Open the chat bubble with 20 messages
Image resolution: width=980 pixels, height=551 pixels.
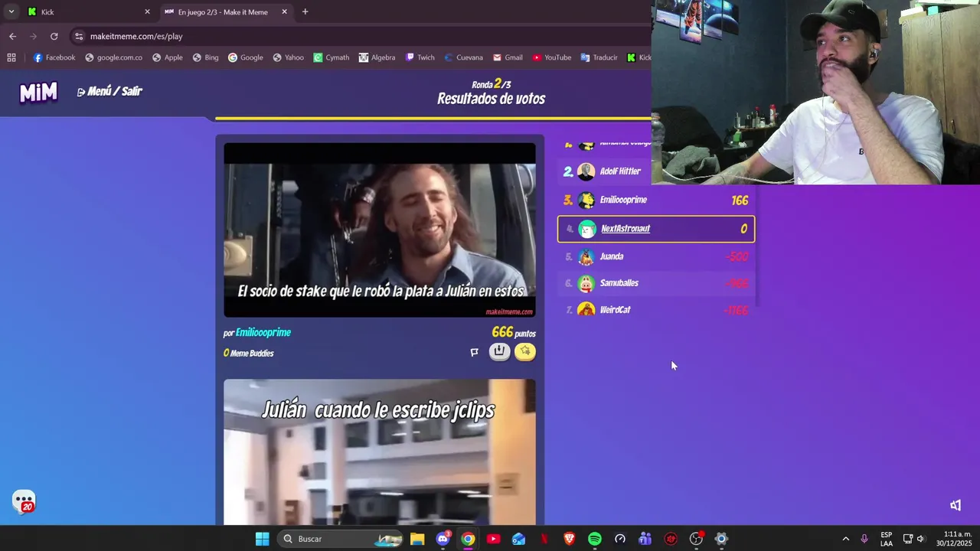[24, 501]
